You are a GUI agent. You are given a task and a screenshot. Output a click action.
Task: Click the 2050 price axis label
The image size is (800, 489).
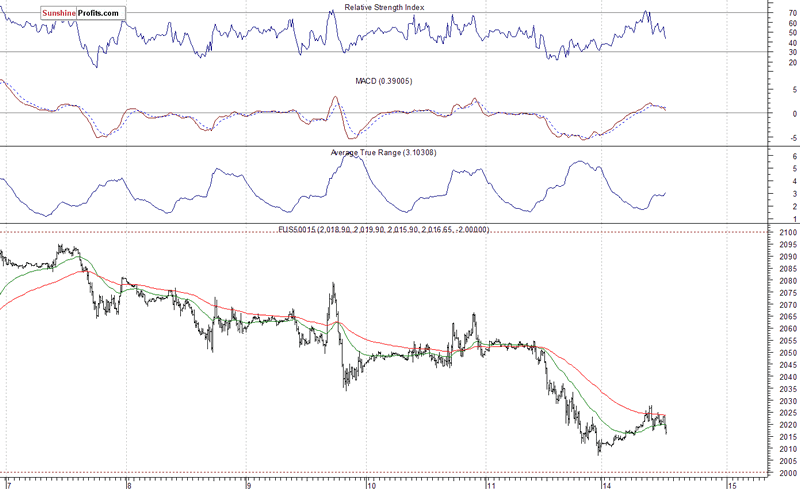pyautogui.click(x=788, y=353)
